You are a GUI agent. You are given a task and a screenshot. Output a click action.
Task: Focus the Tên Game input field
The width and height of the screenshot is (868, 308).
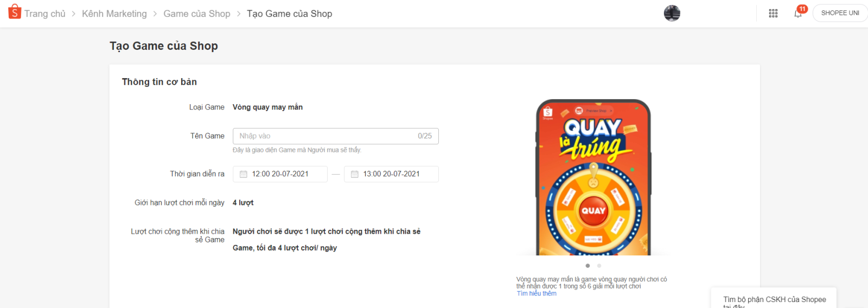325,136
